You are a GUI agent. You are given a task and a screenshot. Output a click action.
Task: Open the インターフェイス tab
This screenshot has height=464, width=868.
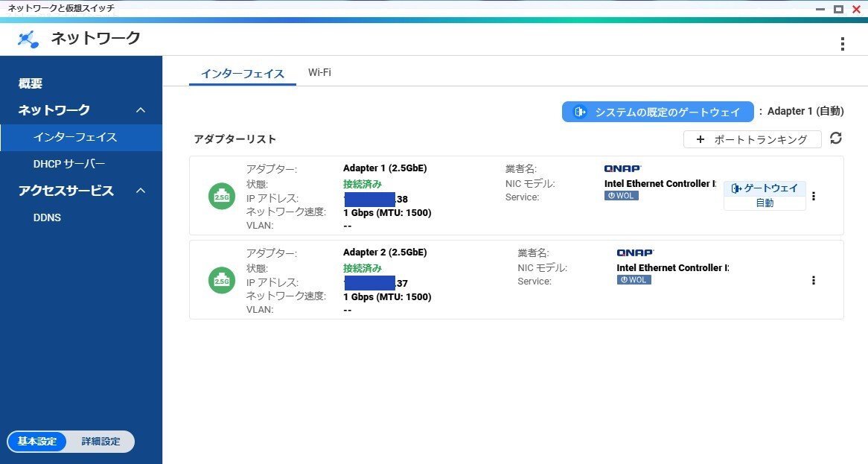coord(243,74)
